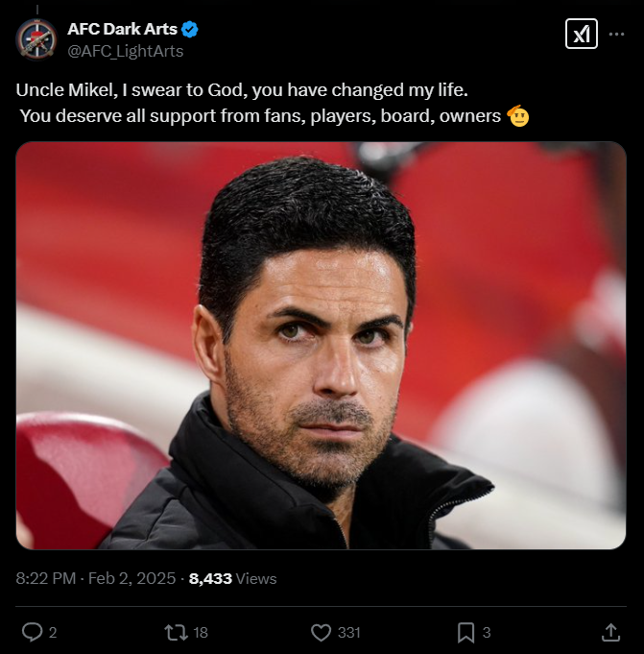Click the like count showing 331

click(349, 632)
